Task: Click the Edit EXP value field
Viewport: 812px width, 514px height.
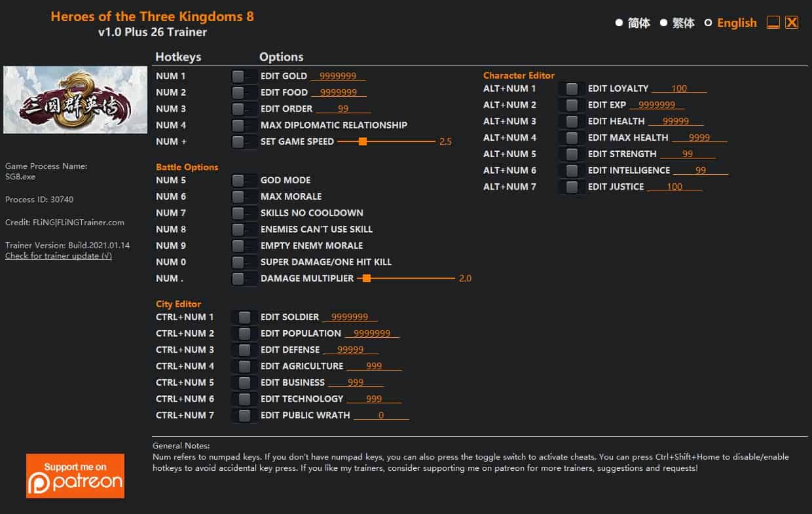Action: tap(657, 105)
